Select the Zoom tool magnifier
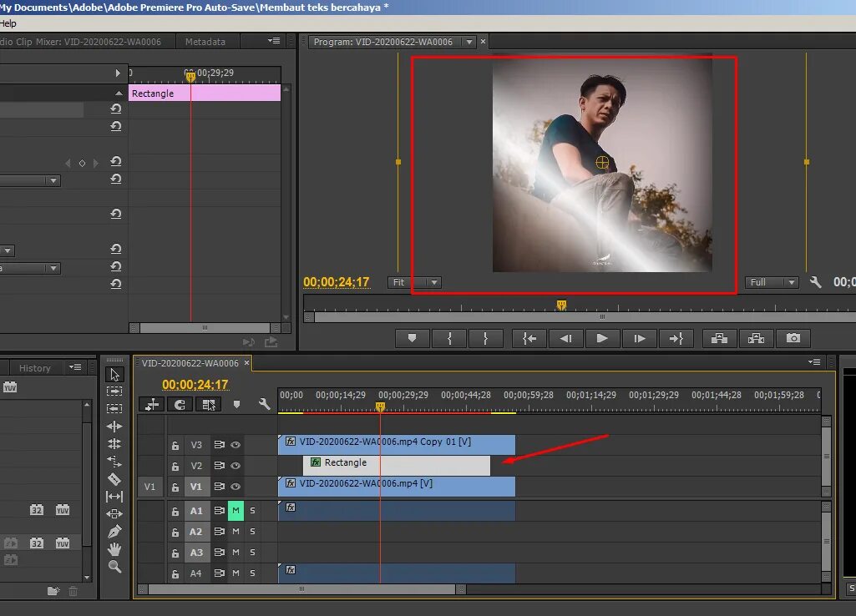The height and width of the screenshot is (616, 856). click(x=114, y=567)
